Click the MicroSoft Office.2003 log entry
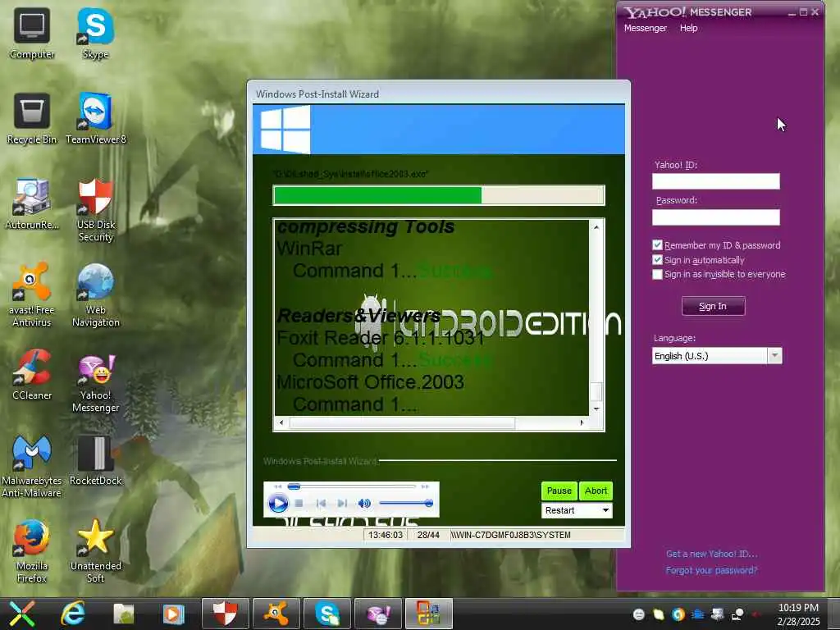840x630 pixels. 370,382
